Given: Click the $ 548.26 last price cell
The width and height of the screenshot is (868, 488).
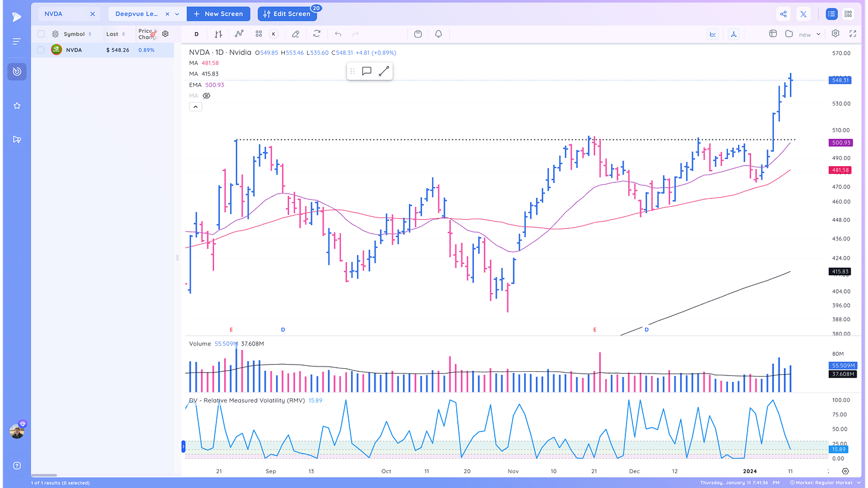Looking at the screenshot, I should pyautogui.click(x=117, y=50).
